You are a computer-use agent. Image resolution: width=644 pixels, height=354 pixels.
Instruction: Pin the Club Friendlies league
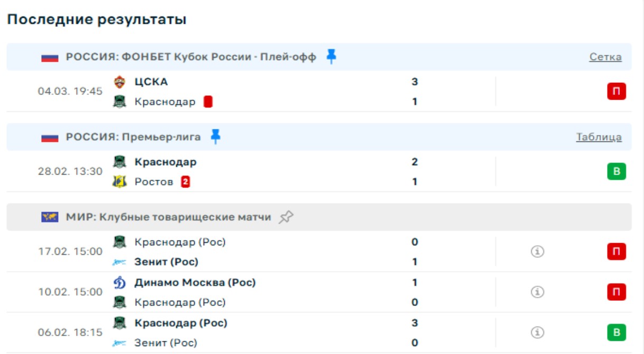pos(286,217)
